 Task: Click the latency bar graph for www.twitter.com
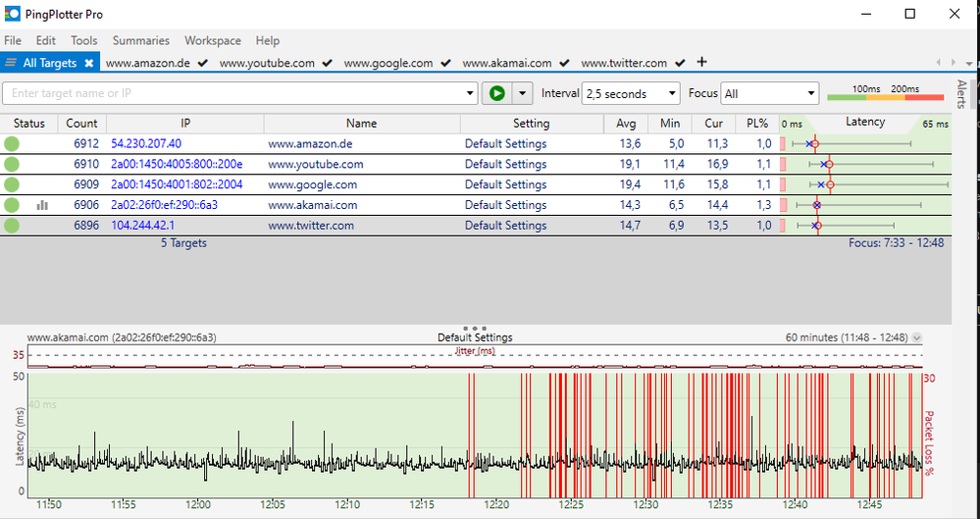coord(865,226)
